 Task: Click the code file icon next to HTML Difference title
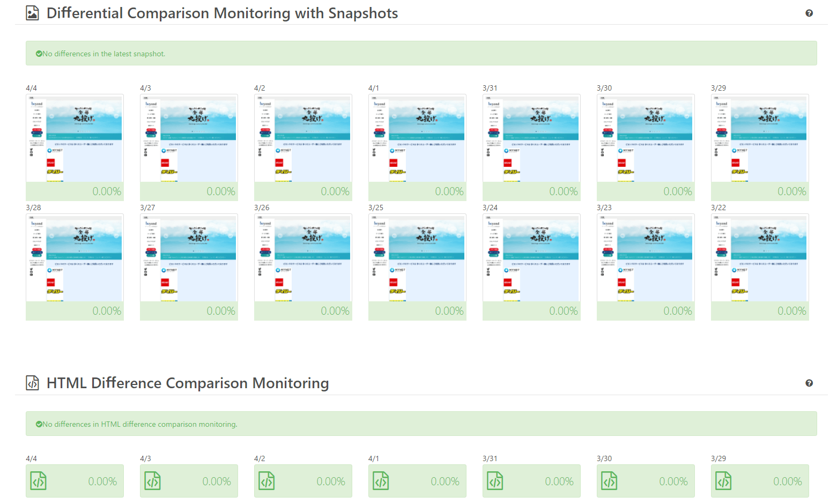coord(33,383)
